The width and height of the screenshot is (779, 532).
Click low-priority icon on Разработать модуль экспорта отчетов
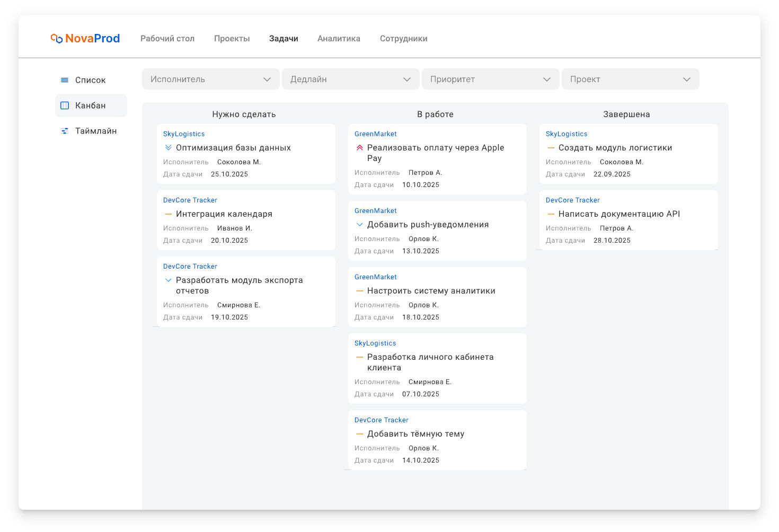(169, 280)
